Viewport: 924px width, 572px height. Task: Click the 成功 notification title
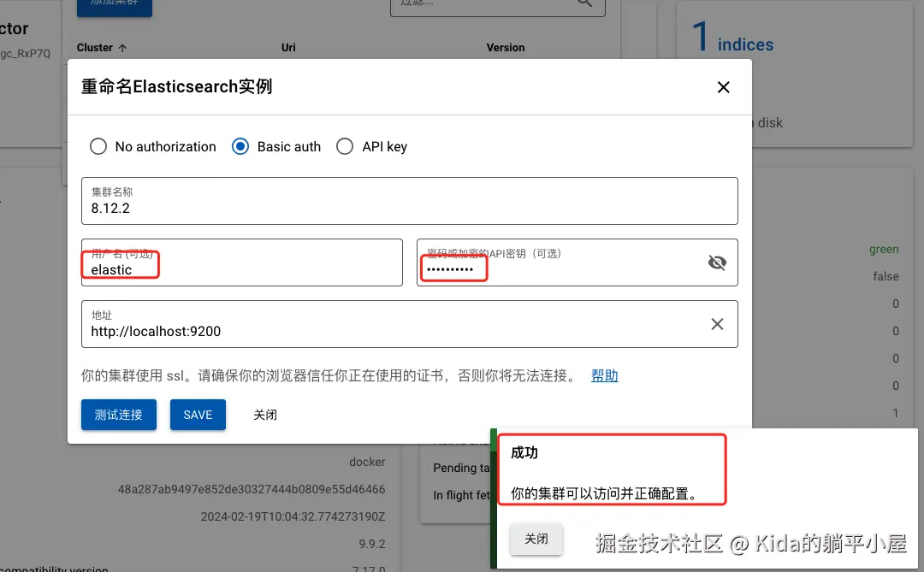[524, 452]
